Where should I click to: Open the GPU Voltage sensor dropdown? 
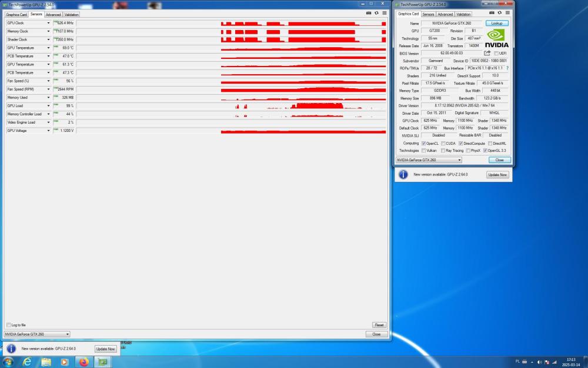coord(48,130)
